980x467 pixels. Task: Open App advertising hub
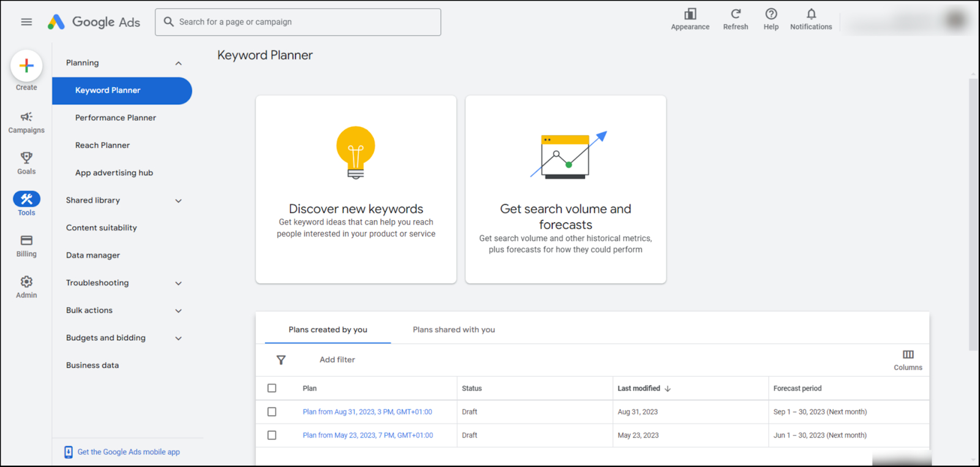click(x=114, y=173)
